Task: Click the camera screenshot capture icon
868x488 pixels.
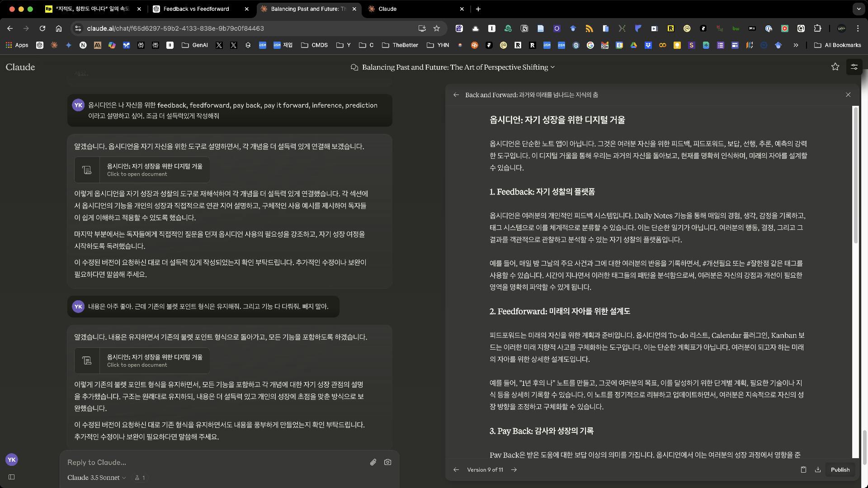Action: [387, 462]
